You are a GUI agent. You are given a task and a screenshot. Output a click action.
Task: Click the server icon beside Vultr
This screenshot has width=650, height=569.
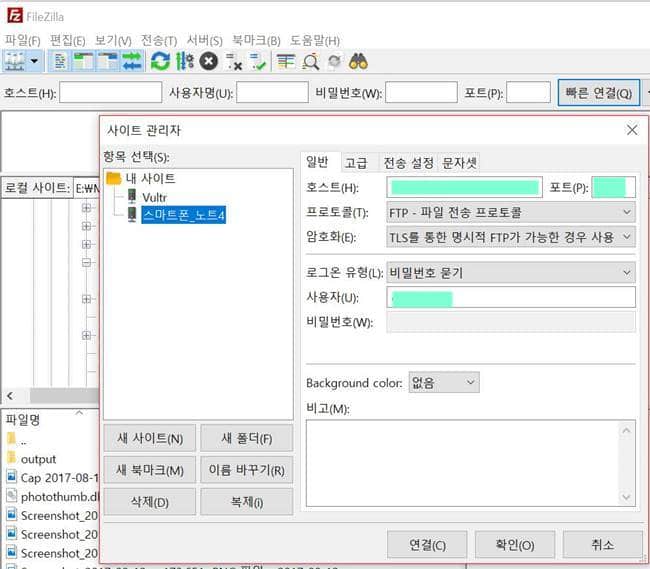pyautogui.click(x=132, y=196)
